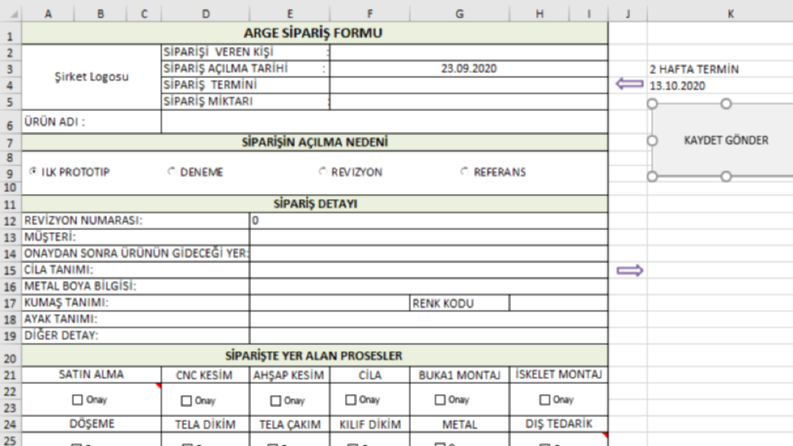Click the SİPARİŞ DETAYI header
793x446 pixels.
315,204
